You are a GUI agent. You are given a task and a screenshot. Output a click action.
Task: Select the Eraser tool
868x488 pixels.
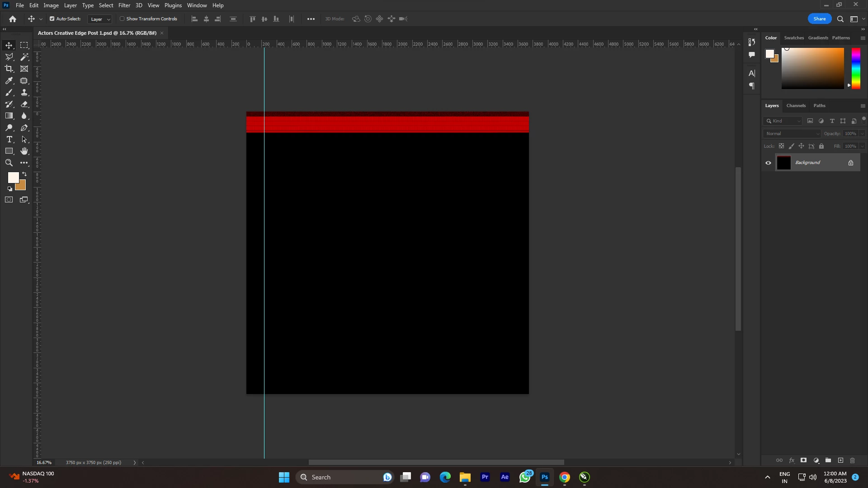(24, 104)
